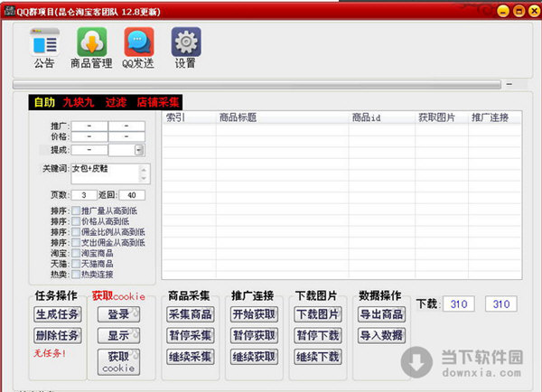Switch to the 店铺采集 tab
This screenshot has width=542, height=392.
pos(158,103)
